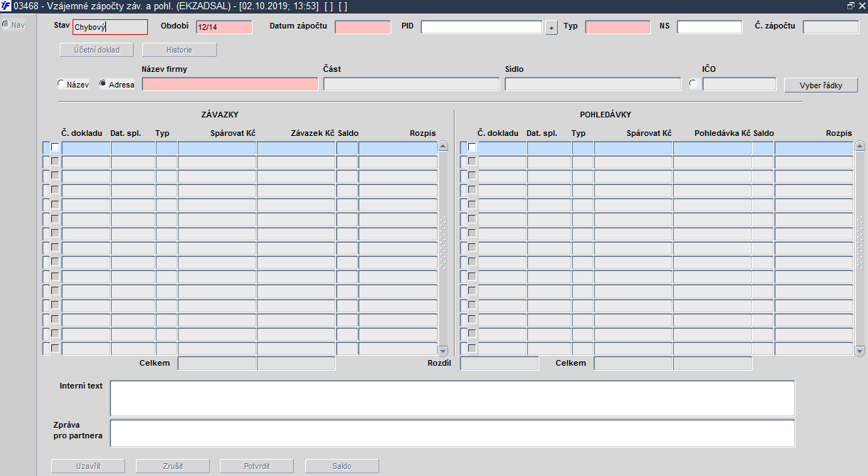Click first row Spárovat Kč cell in ZÁVAZKY
This screenshot has width=868, height=476.
coord(217,148)
